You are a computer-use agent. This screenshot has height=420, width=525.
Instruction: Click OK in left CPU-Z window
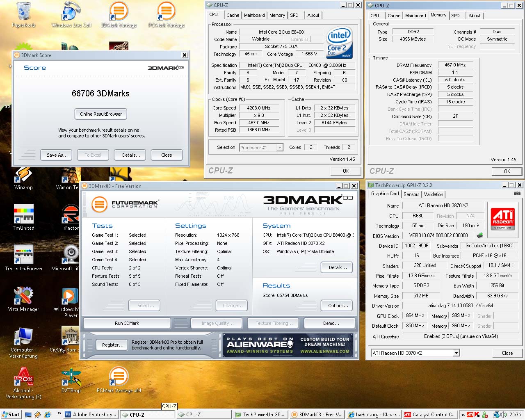(346, 171)
